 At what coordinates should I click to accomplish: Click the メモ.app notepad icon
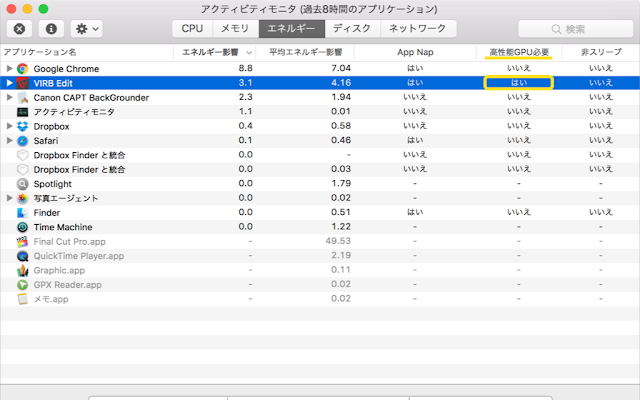[22, 299]
